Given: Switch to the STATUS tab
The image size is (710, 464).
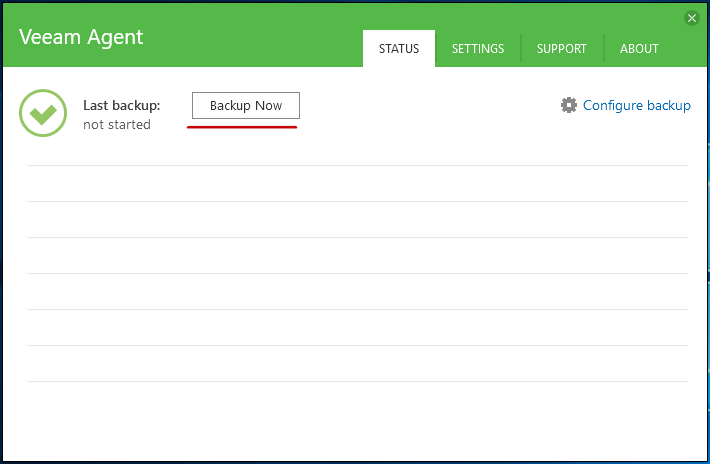Looking at the screenshot, I should (x=399, y=48).
